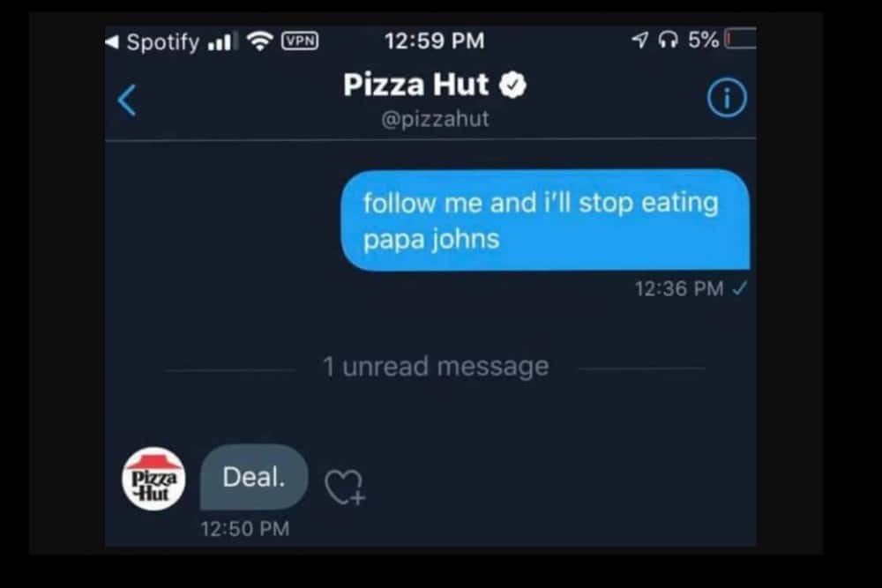The height and width of the screenshot is (588, 882).
Task: Open conversation info circle icon
Action: click(x=727, y=98)
